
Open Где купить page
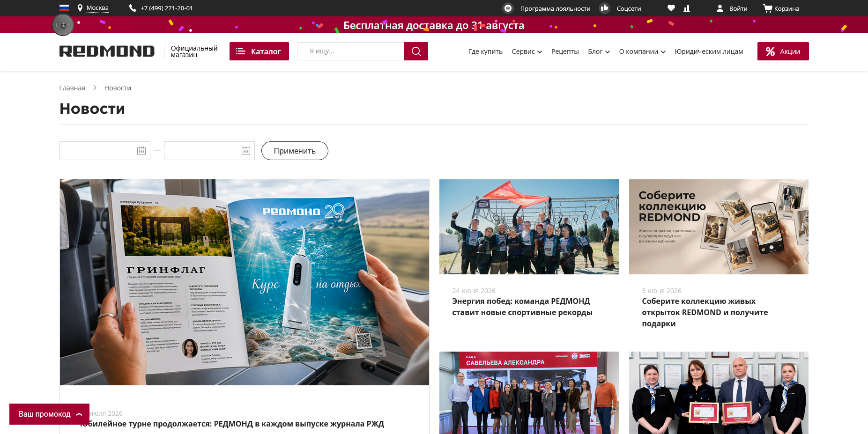point(485,51)
